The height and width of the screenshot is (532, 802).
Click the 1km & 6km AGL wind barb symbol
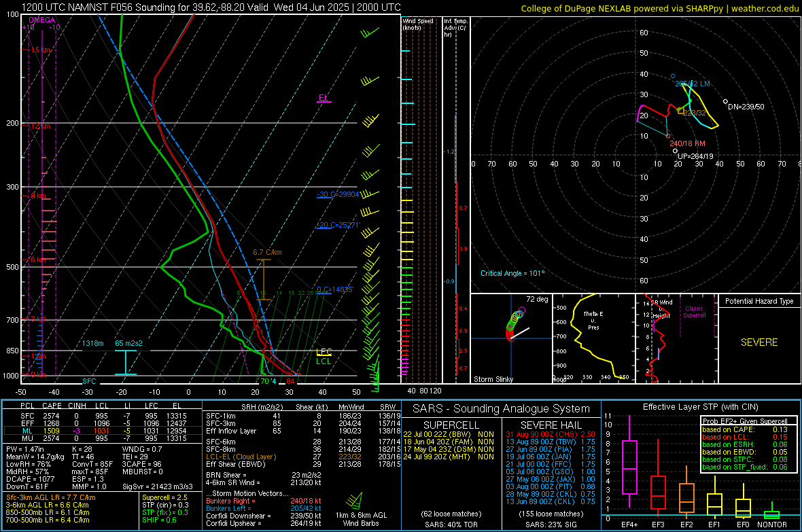click(x=354, y=501)
